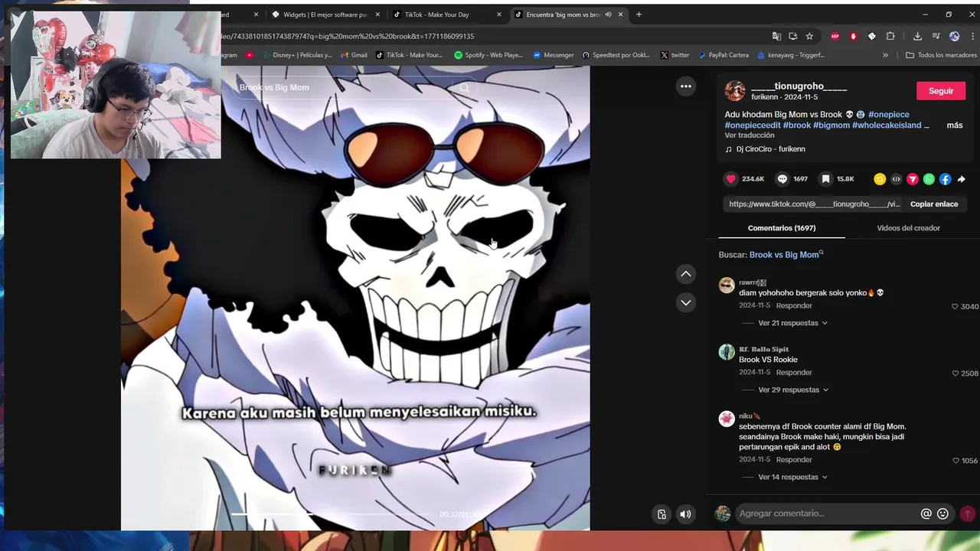Open the Gmail bookmark

pos(354,55)
